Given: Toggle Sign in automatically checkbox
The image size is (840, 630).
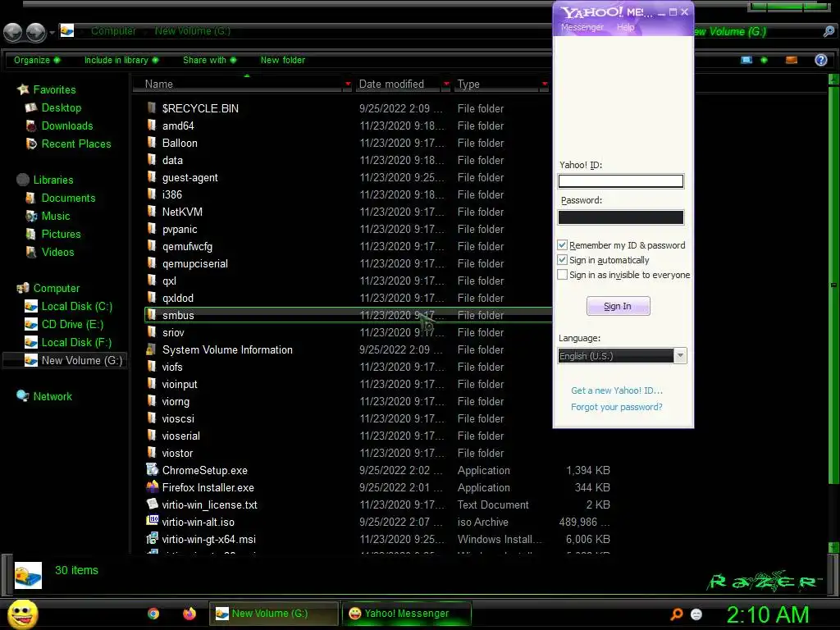Looking at the screenshot, I should pyautogui.click(x=562, y=260).
